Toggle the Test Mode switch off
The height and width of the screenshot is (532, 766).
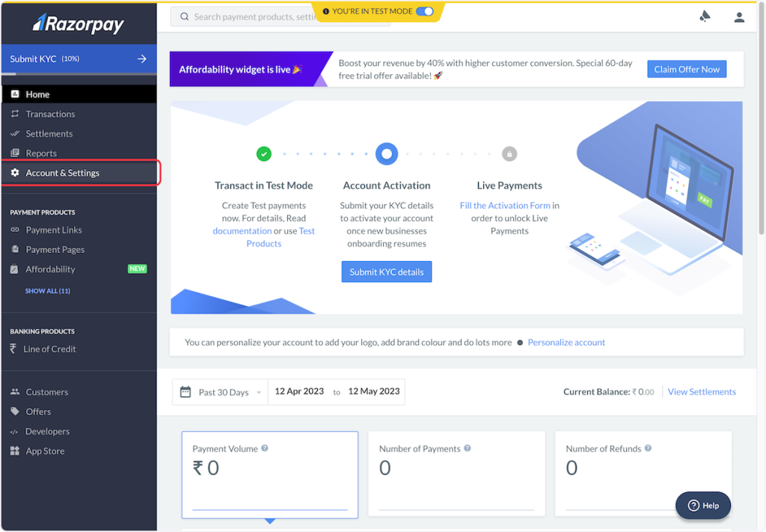tap(424, 11)
